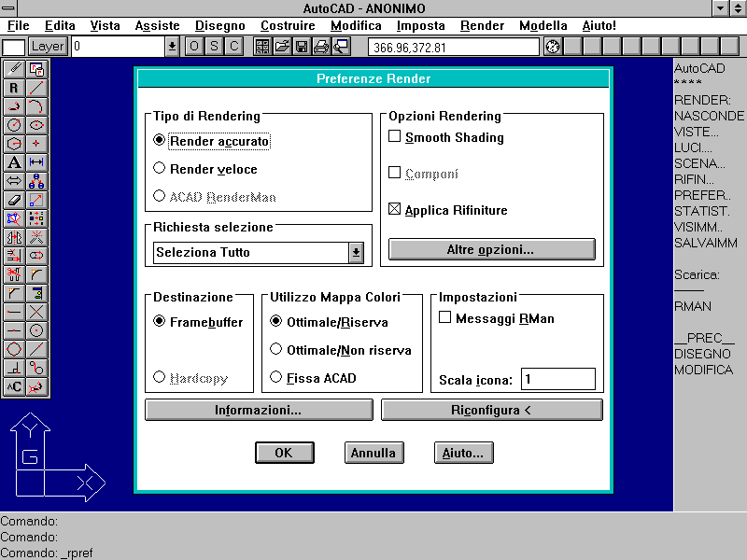
Task: Click the Layer button in toolbar
Action: point(48,47)
